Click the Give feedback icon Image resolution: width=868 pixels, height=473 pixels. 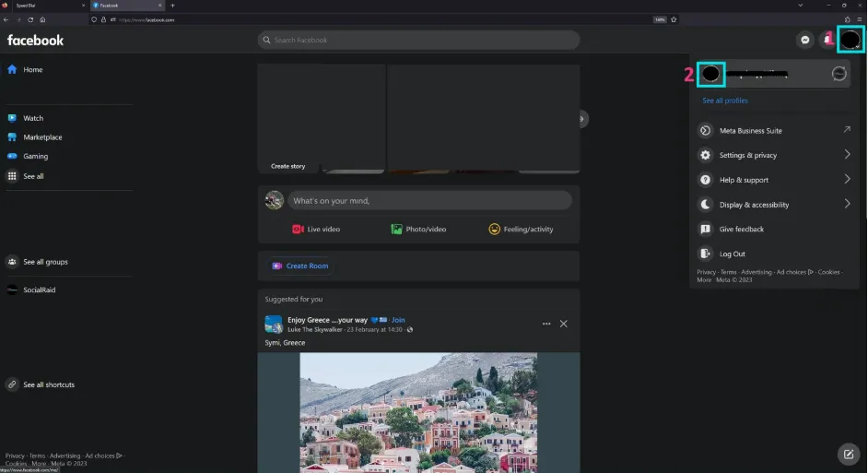point(705,229)
